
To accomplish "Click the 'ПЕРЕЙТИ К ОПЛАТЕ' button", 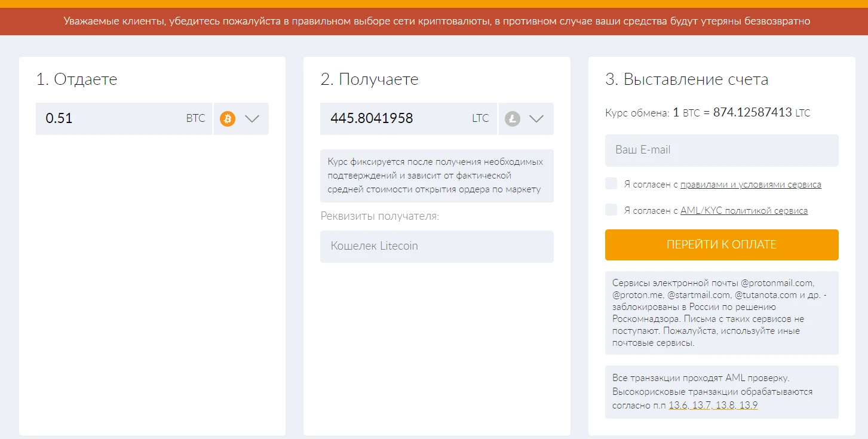I will [x=722, y=245].
